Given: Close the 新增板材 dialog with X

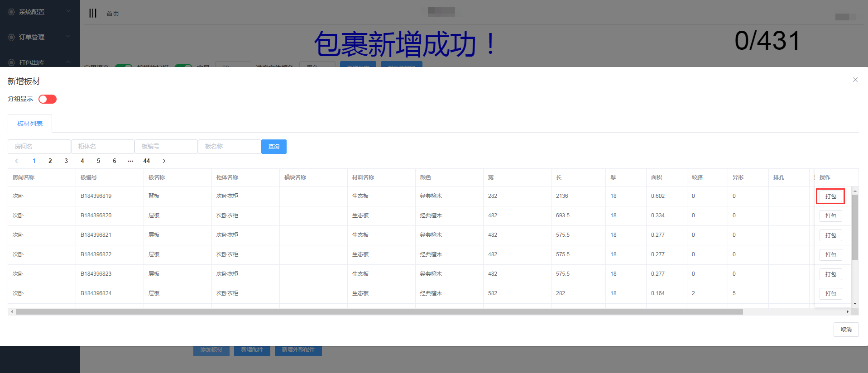Looking at the screenshot, I should tap(855, 80).
